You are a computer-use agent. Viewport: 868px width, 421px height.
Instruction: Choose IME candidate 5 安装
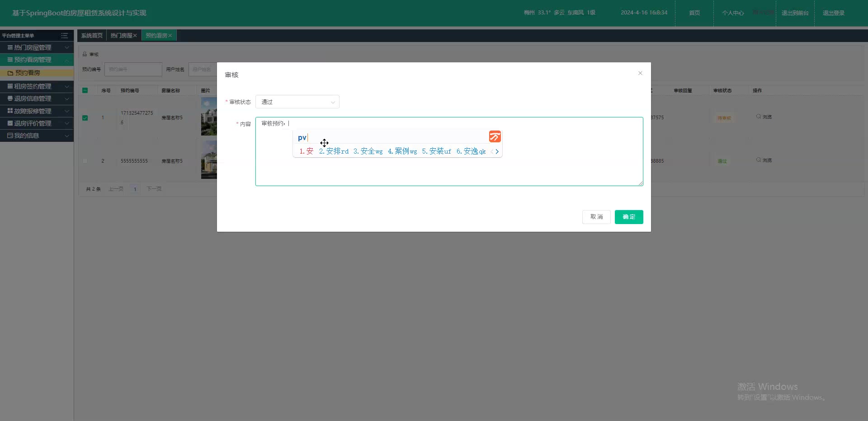click(x=437, y=151)
